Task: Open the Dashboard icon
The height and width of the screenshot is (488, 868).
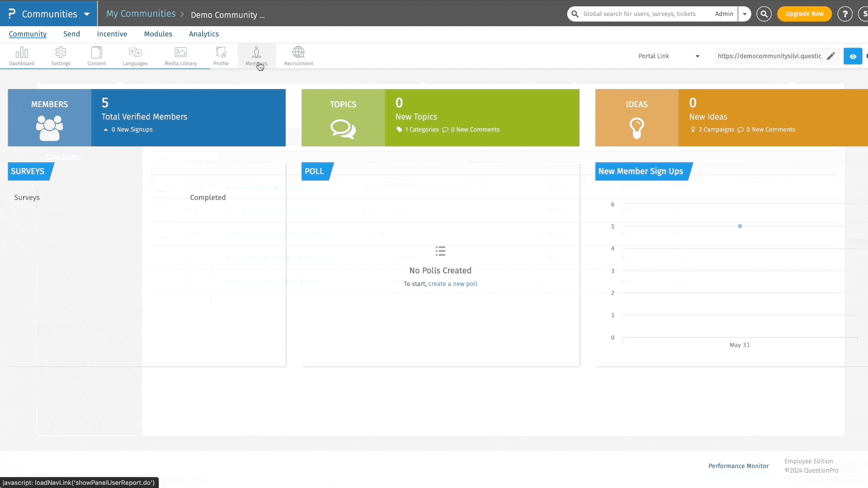Action: [21, 53]
